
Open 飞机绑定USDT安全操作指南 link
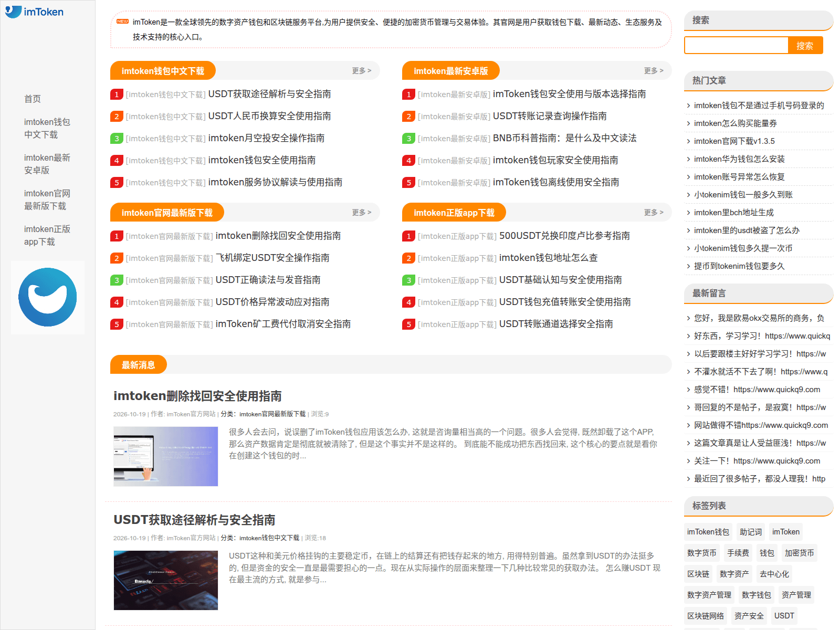coord(272,258)
